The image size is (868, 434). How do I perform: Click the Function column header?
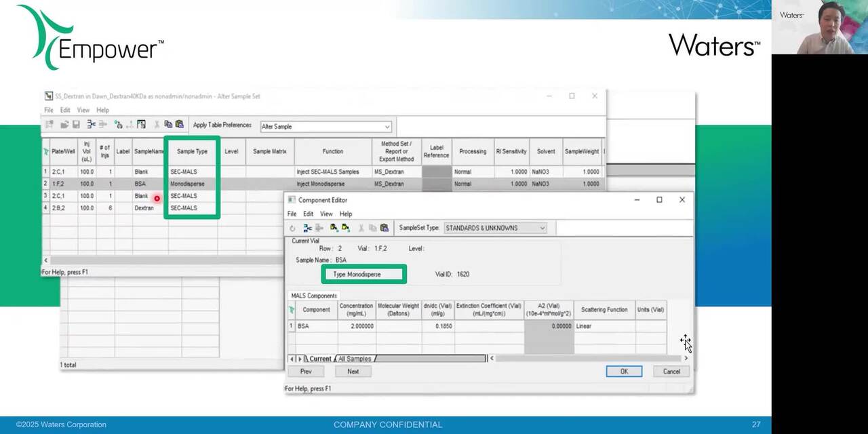333,151
